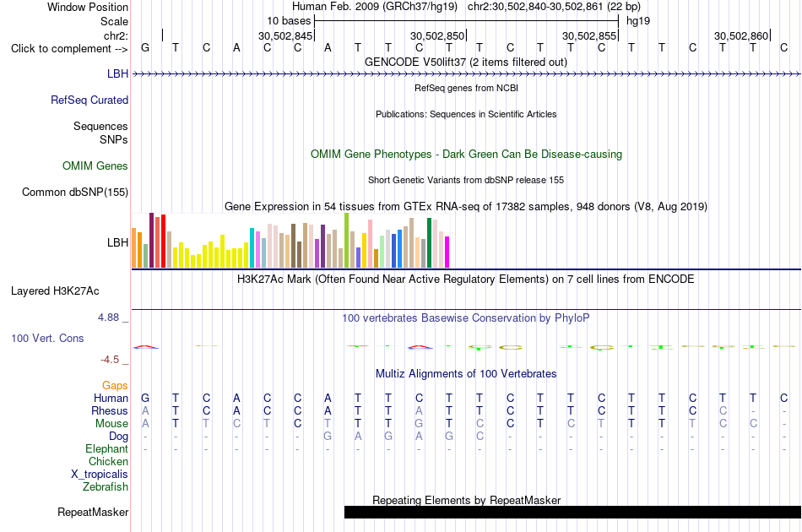This screenshot has width=802, height=532.
Task: Click the 30,502,860 ruler position marker
Action: (742, 35)
